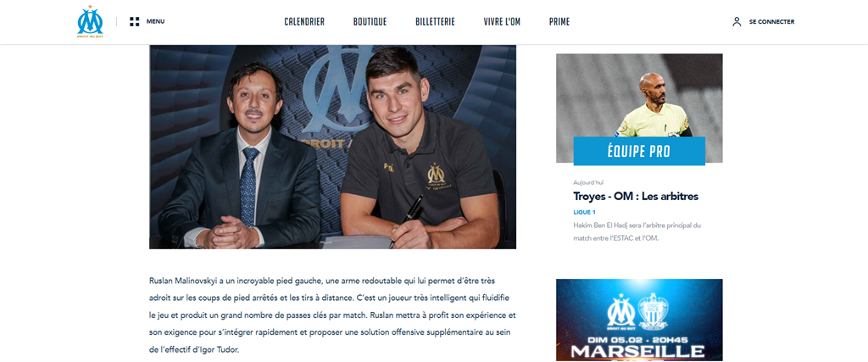Click the Aujourd'hui date label

point(587,182)
